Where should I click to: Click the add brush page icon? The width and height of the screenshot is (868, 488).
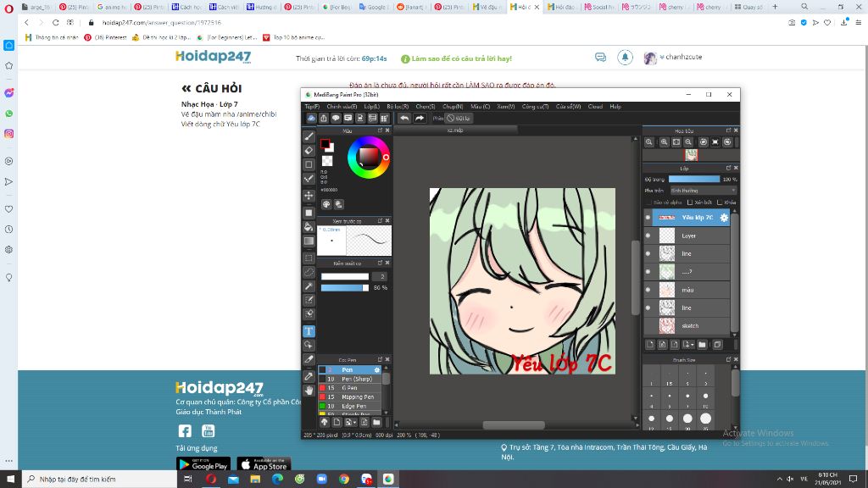pyautogui.click(x=337, y=422)
